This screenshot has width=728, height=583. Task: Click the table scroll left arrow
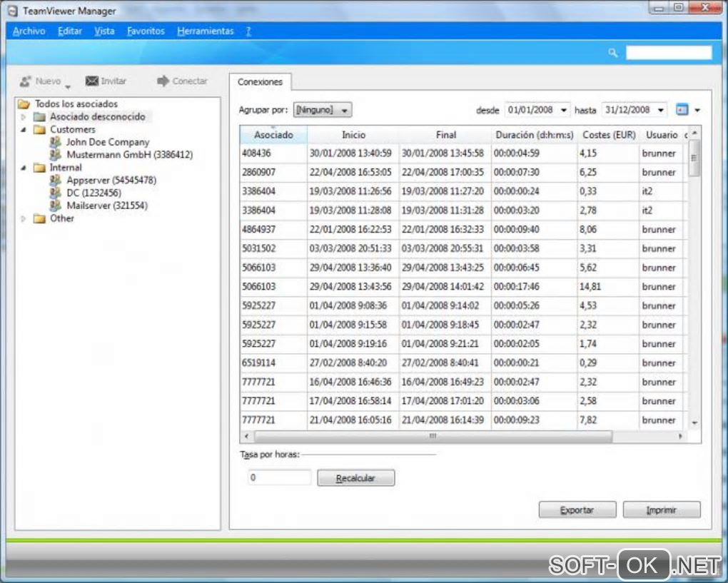pyautogui.click(x=246, y=436)
